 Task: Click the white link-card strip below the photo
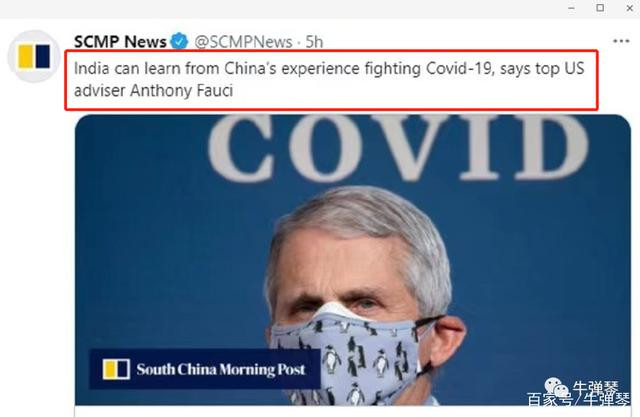(x=353, y=411)
